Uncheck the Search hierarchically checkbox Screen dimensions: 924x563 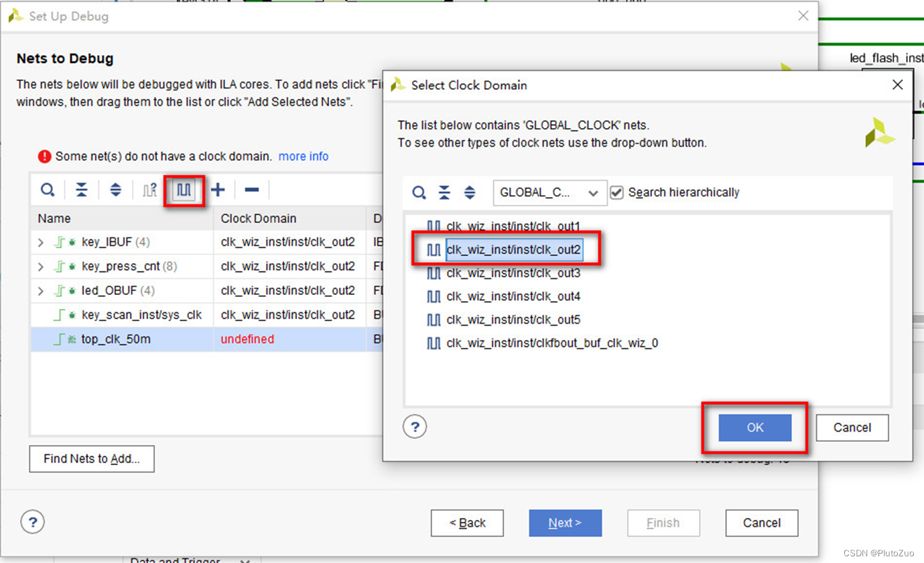click(616, 192)
